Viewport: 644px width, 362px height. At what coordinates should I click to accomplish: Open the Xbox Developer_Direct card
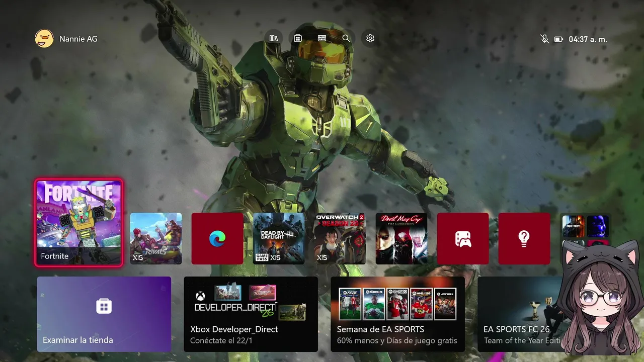click(x=251, y=314)
